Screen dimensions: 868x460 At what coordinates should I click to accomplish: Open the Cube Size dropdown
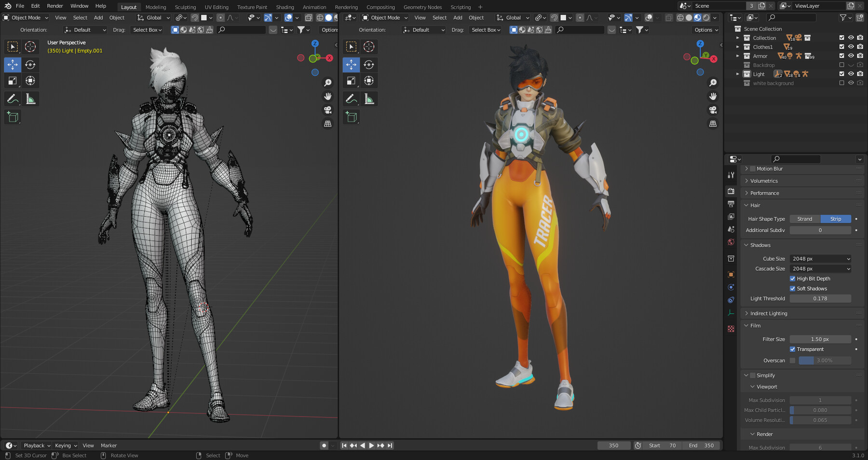coord(820,259)
